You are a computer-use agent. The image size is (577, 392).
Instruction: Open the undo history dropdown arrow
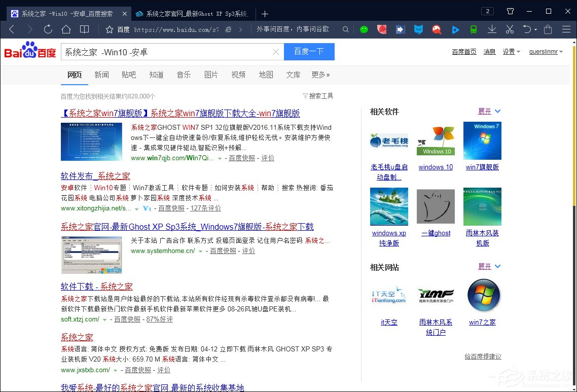(535, 29)
